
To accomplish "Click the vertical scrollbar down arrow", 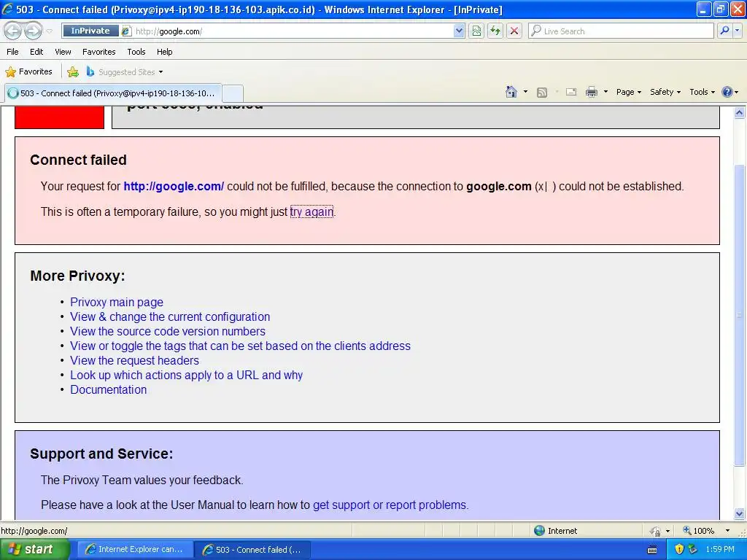I will tap(740, 513).
